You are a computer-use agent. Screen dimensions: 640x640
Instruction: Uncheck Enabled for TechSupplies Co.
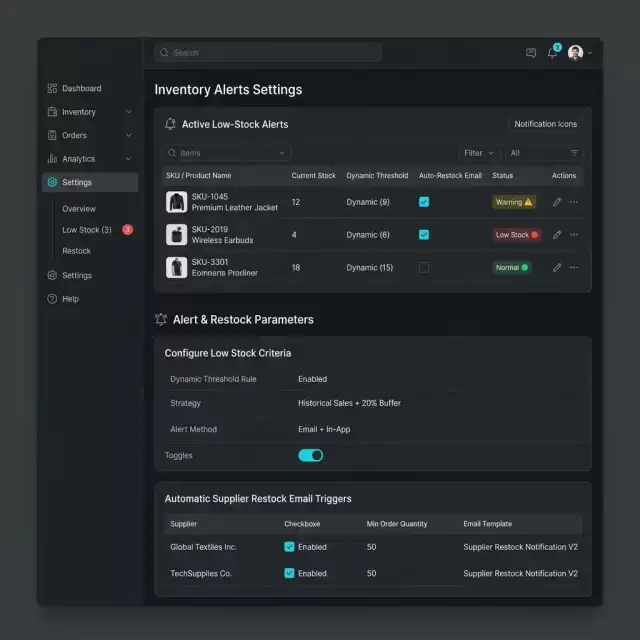(x=289, y=573)
